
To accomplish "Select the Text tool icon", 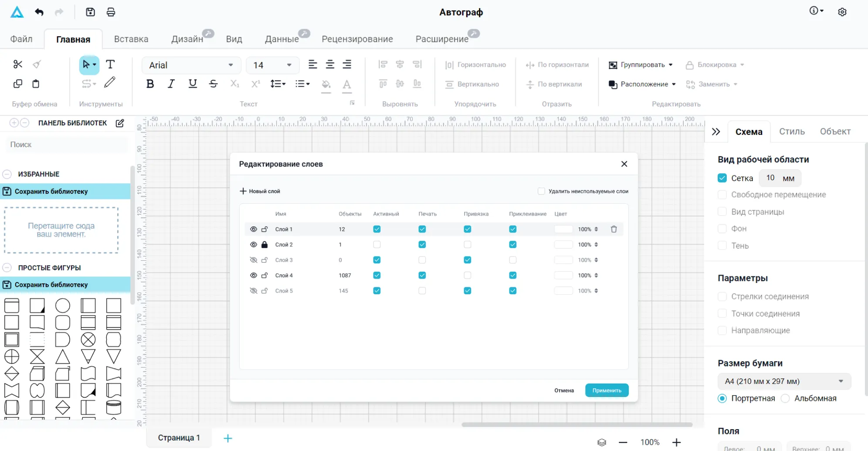I will [x=110, y=64].
